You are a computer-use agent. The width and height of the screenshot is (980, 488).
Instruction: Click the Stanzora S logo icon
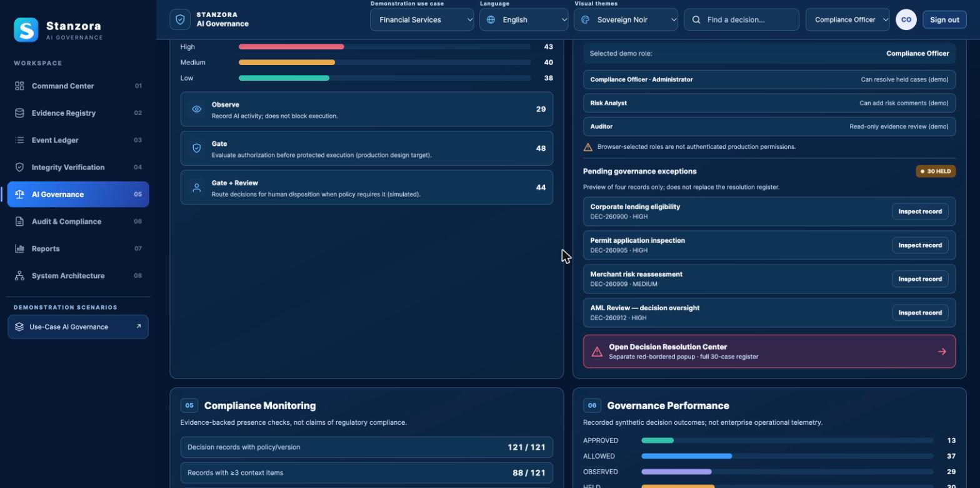(26, 29)
